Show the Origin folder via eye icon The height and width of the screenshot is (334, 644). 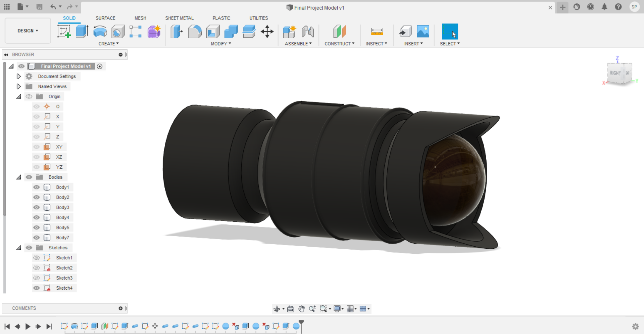(x=29, y=96)
